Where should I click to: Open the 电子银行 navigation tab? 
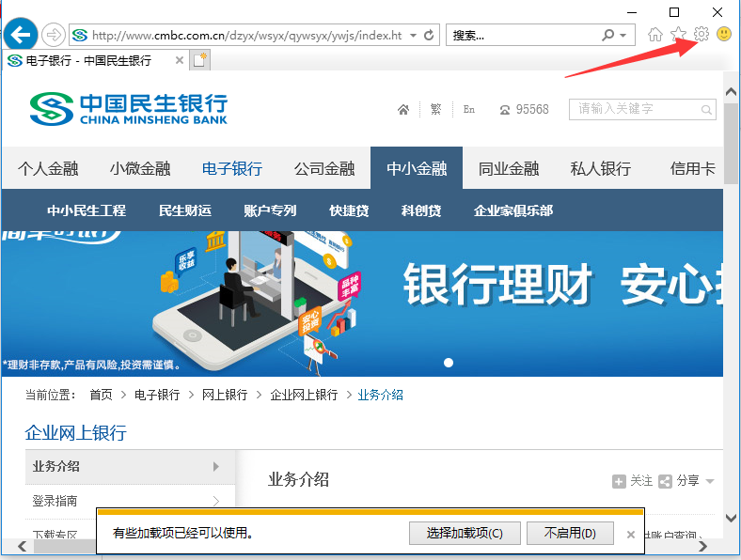click(x=232, y=169)
